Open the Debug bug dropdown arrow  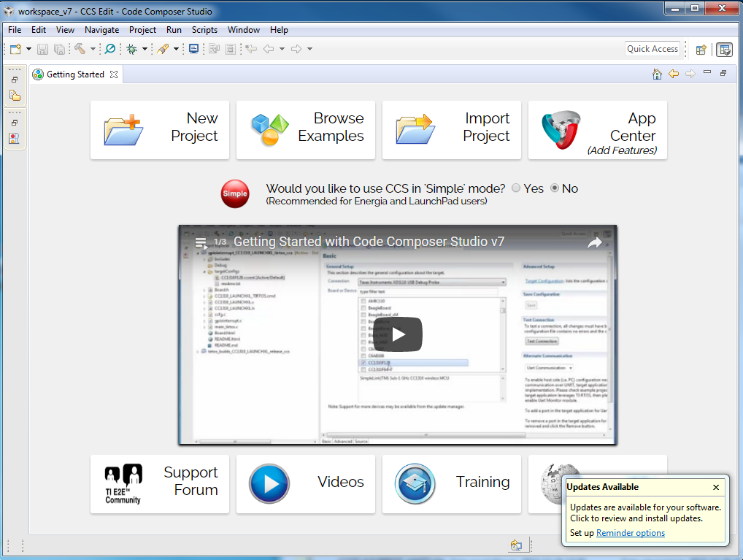145,49
